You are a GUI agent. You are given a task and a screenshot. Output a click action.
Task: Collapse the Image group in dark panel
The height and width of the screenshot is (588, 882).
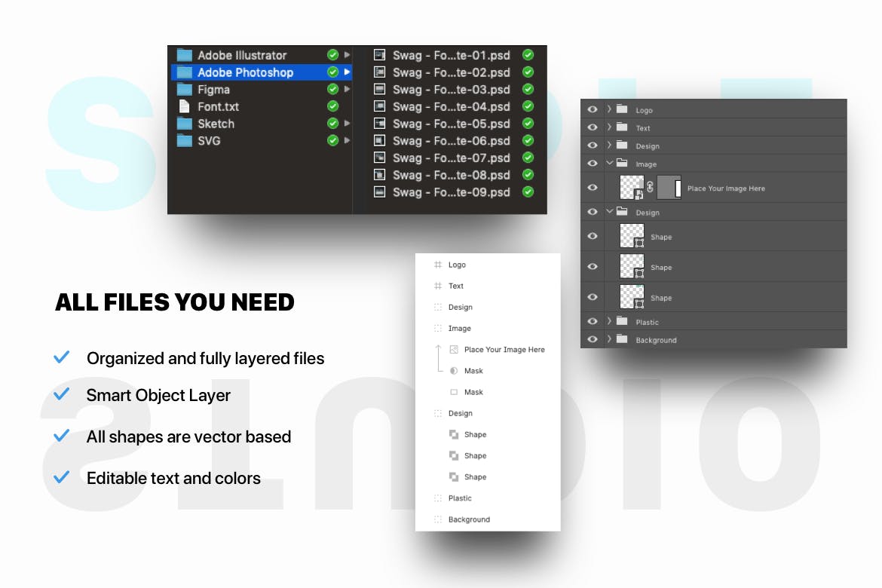[609, 163]
